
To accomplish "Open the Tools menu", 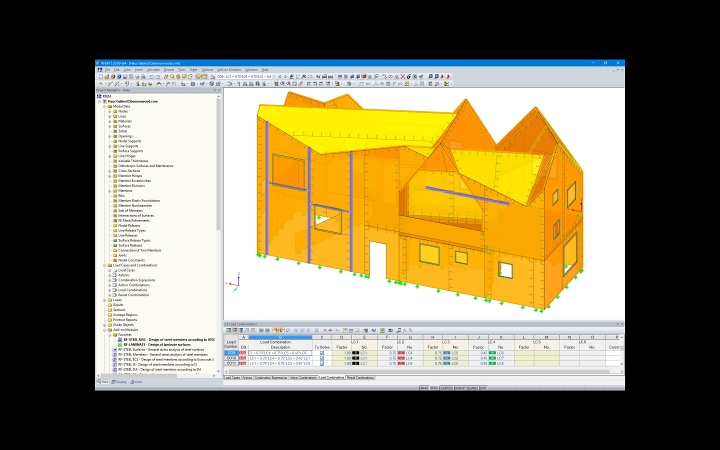I will tap(182, 70).
